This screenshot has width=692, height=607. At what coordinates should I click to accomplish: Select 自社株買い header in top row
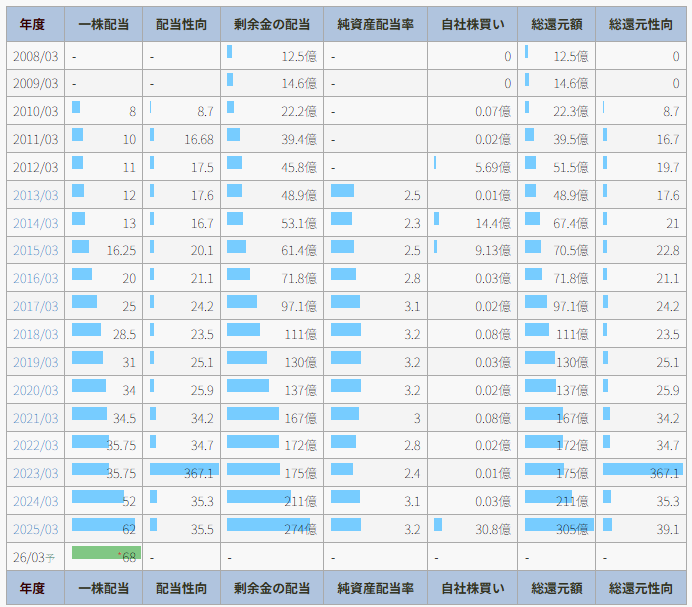tap(472, 24)
